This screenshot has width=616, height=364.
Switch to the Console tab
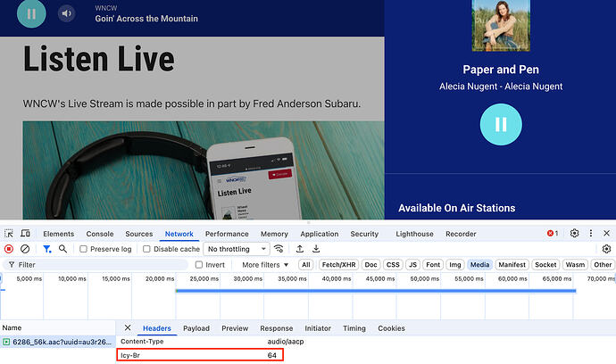click(x=100, y=234)
